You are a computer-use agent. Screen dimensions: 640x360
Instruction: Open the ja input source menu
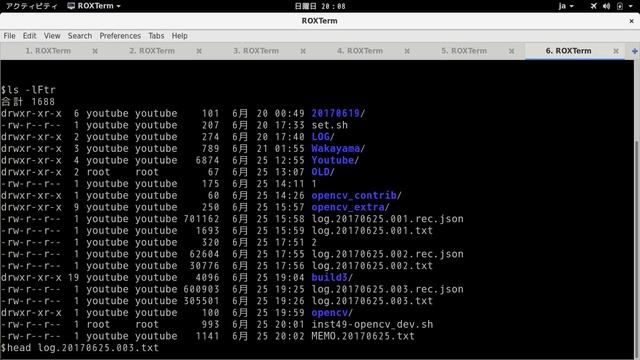click(x=566, y=6)
